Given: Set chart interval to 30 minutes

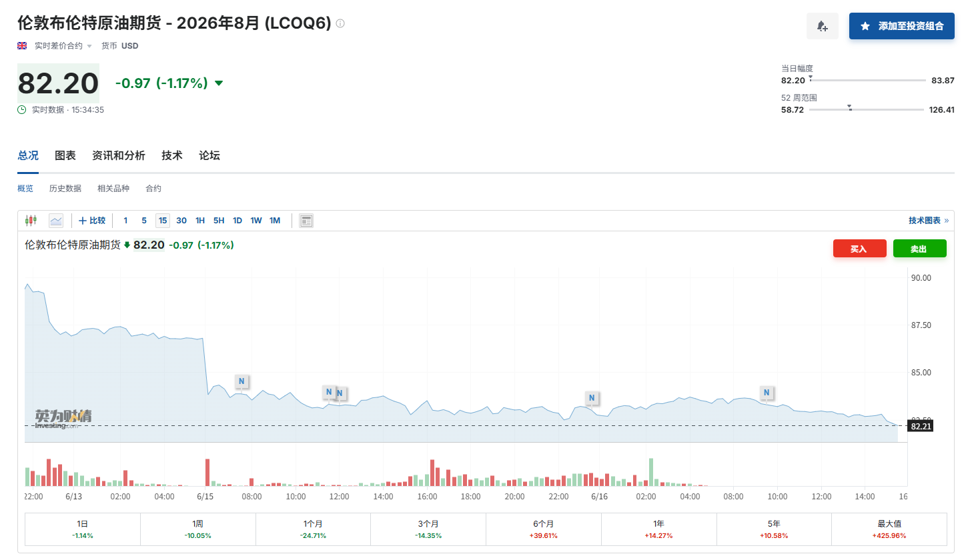Looking at the screenshot, I should click(x=181, y=221).
